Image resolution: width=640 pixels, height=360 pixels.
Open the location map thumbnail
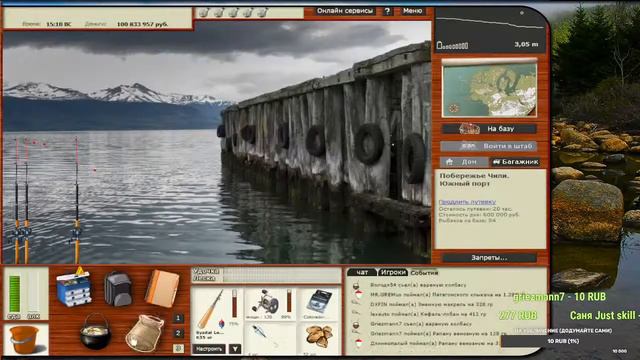[x=489, y=88]
